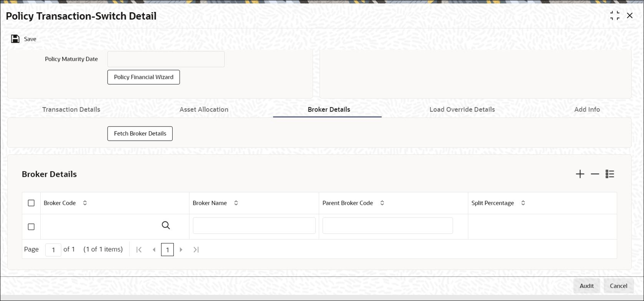Open single record view list icon

(x=610, y=174)
